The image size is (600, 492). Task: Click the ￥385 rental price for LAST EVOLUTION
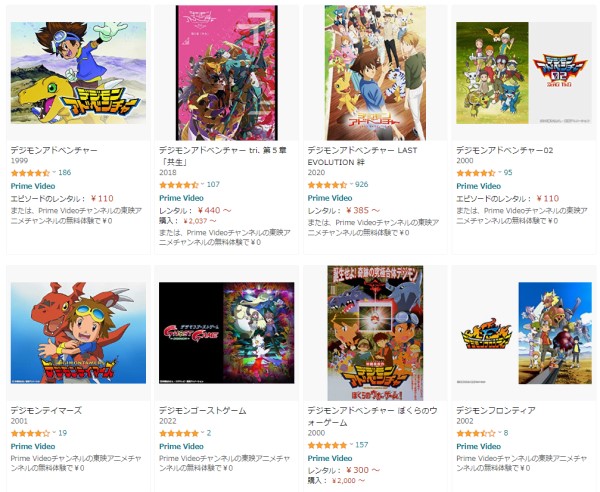click(363, 210)
